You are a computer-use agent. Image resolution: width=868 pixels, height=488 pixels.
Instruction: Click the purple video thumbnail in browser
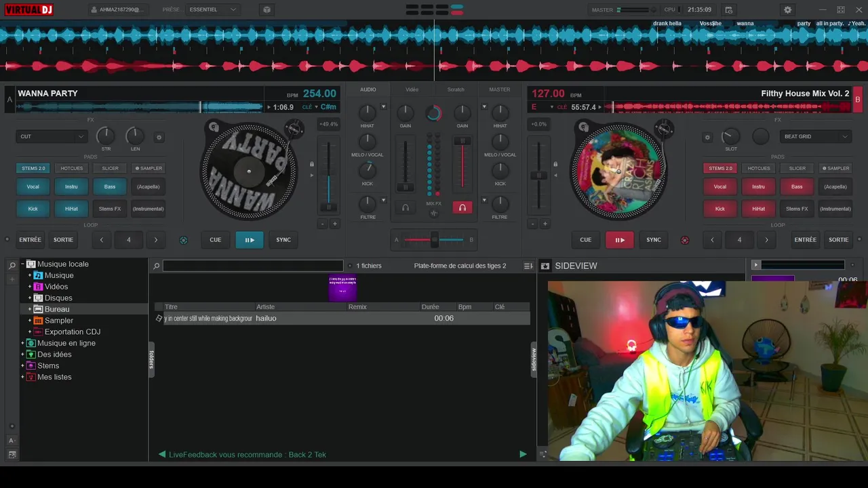tap(342, 287)
